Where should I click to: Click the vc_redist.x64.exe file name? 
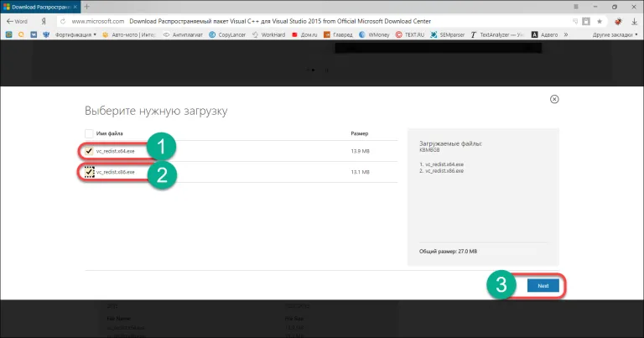tap(116, 151)
